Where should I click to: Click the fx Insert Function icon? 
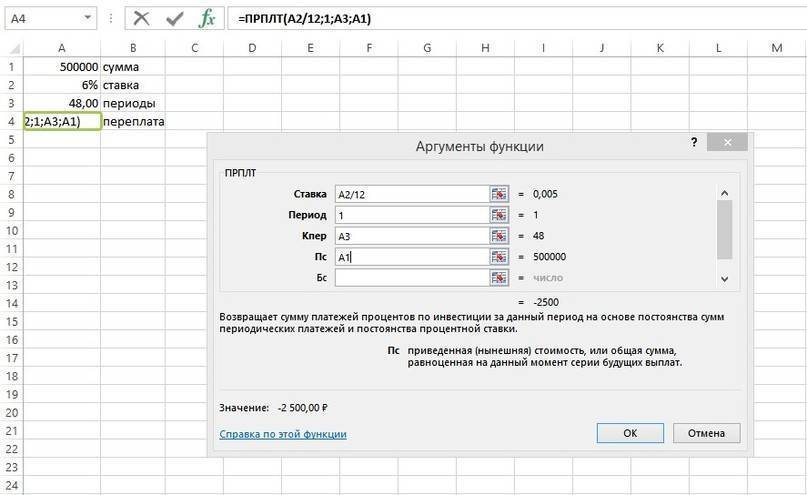(x=207, y=18)
